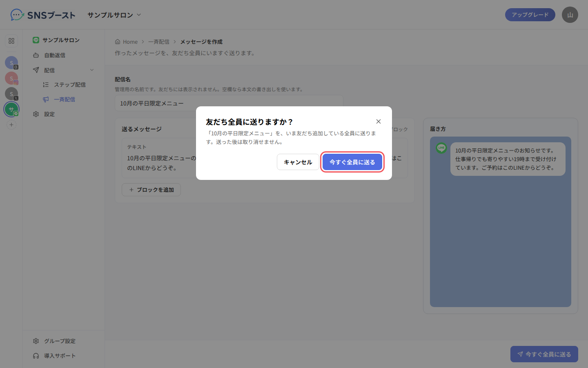Switch to the Threads account avatar
588x368 pixels.
click(x=11, y=63)
